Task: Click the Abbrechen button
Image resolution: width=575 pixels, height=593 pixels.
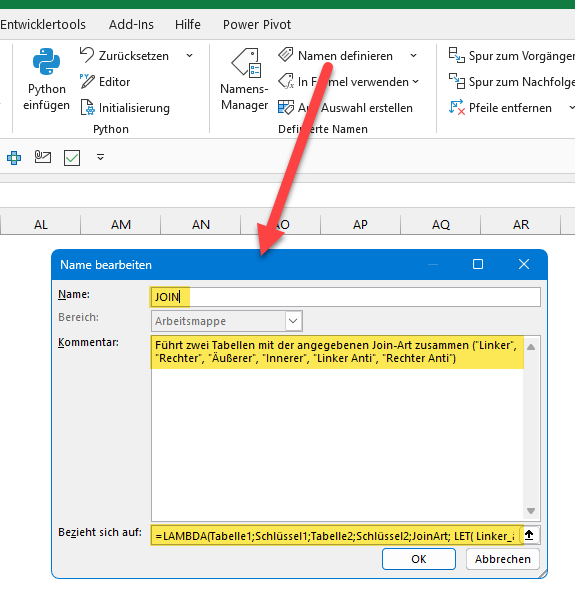Action: (x=503, y=559)
